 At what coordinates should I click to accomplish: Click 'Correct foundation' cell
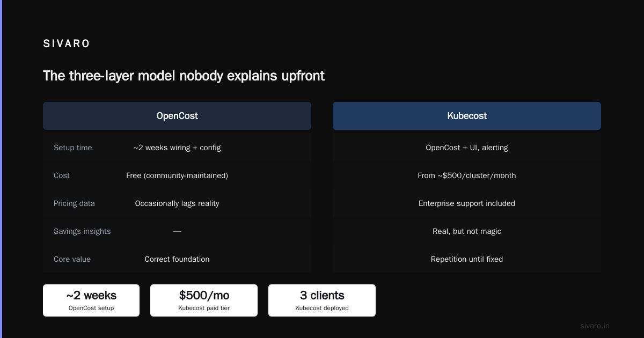click(x=177, y=259)
